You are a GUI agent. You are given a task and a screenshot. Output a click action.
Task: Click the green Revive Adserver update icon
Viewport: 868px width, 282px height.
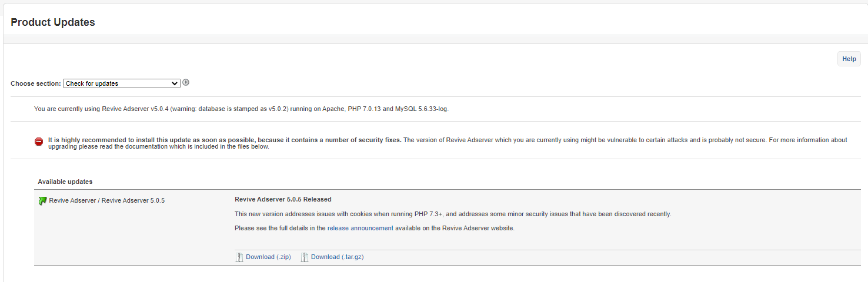[42, 201]
